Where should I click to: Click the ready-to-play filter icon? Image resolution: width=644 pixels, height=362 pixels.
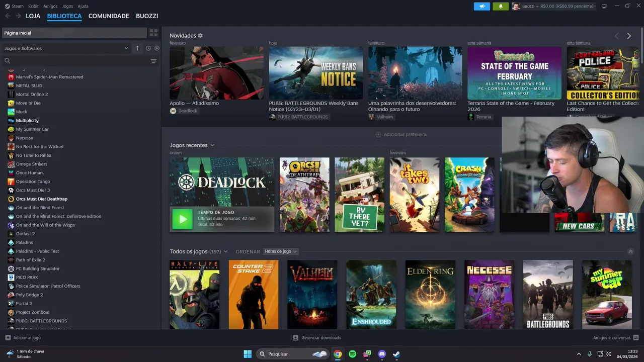(x=157, y=48)
